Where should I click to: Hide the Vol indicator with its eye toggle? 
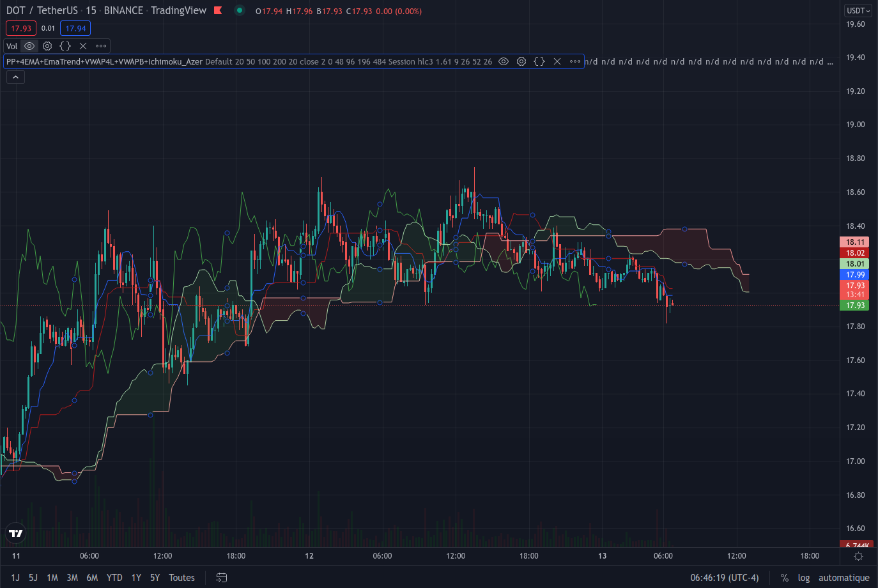click(29, 46)
